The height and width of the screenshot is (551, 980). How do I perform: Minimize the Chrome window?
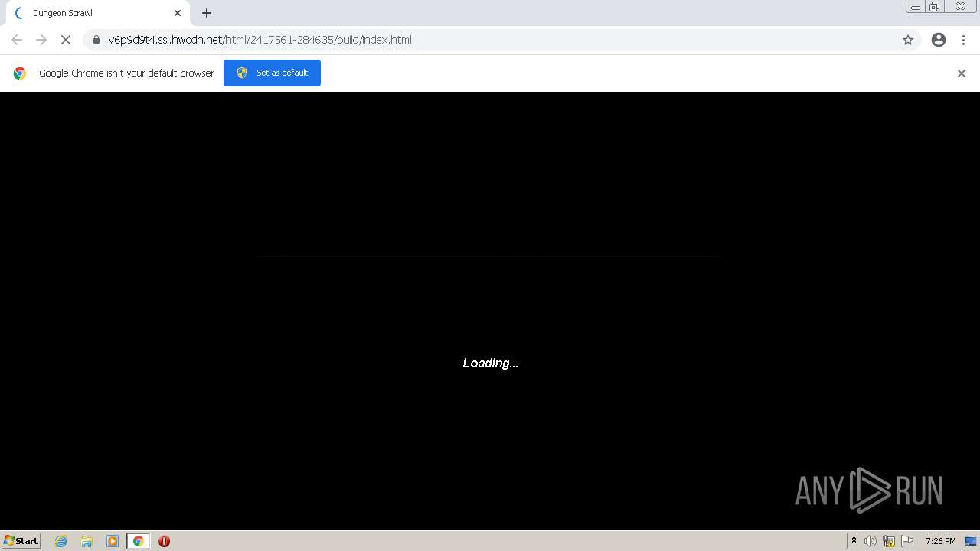[915, 7]
